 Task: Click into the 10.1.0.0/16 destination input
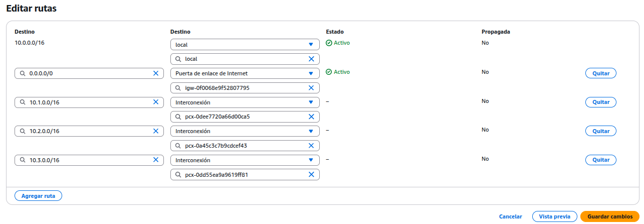pos(88,102)
